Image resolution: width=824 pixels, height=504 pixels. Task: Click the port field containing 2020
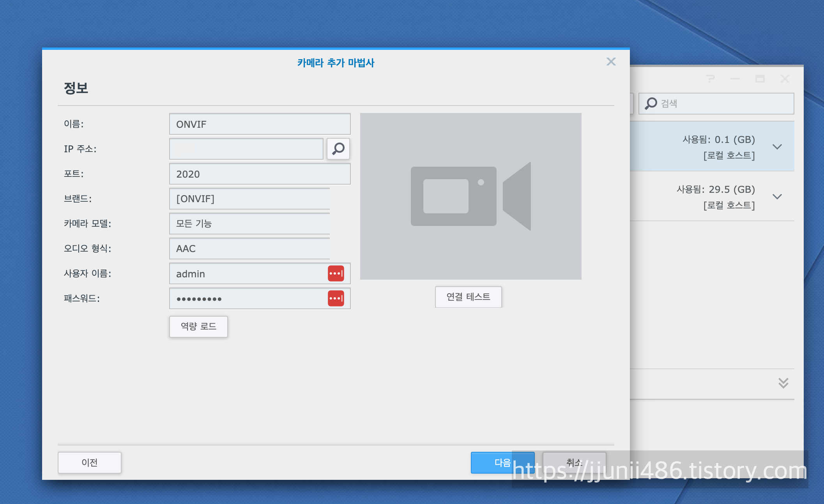click(x=260, y=174)
